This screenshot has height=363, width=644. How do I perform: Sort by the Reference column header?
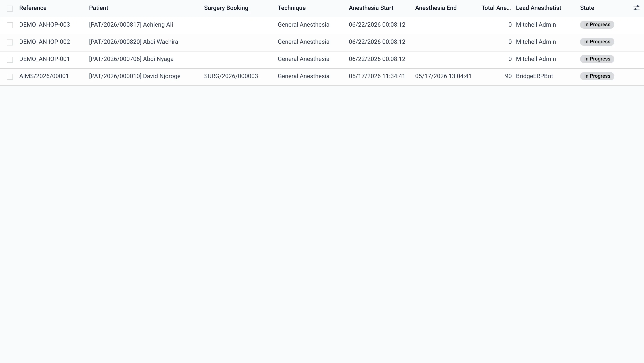point(33,8)
